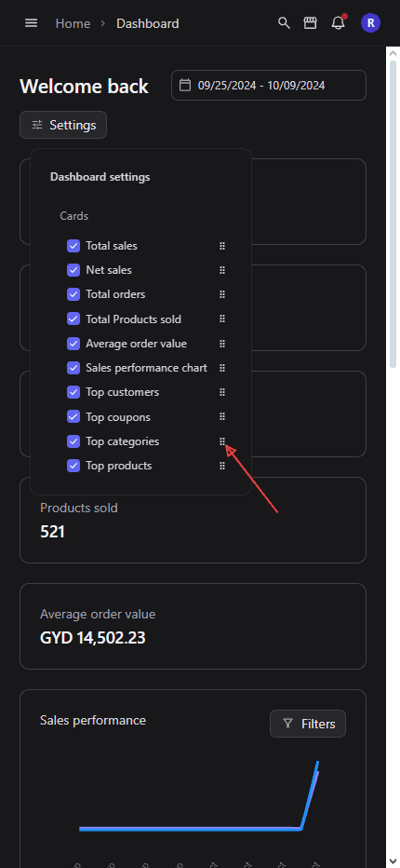
Task: Uncheck the Top coupons checkbox
Action: (73, 417)
